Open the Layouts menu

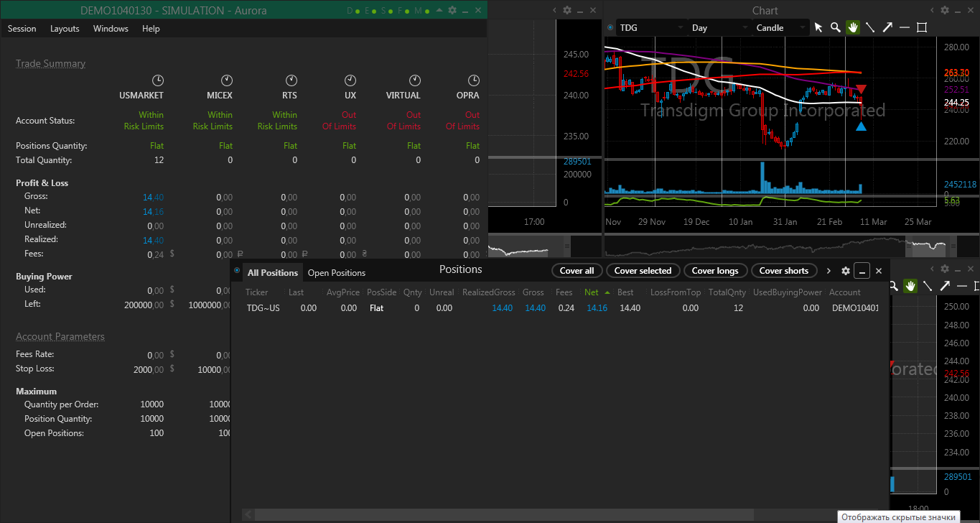click(x=65, y=29)
